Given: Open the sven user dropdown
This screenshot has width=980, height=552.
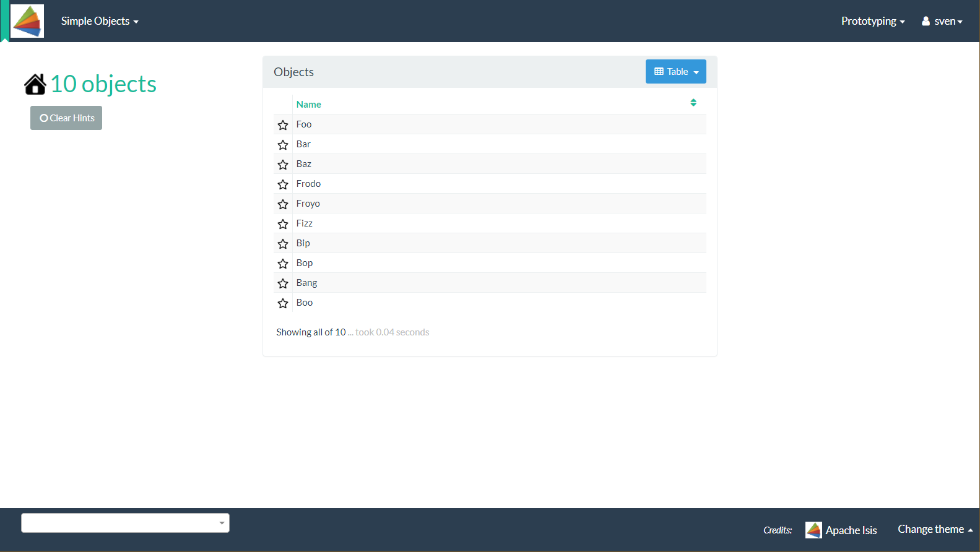Looking at the screenshot, I should pyautogui.click(x=942, y=21).
